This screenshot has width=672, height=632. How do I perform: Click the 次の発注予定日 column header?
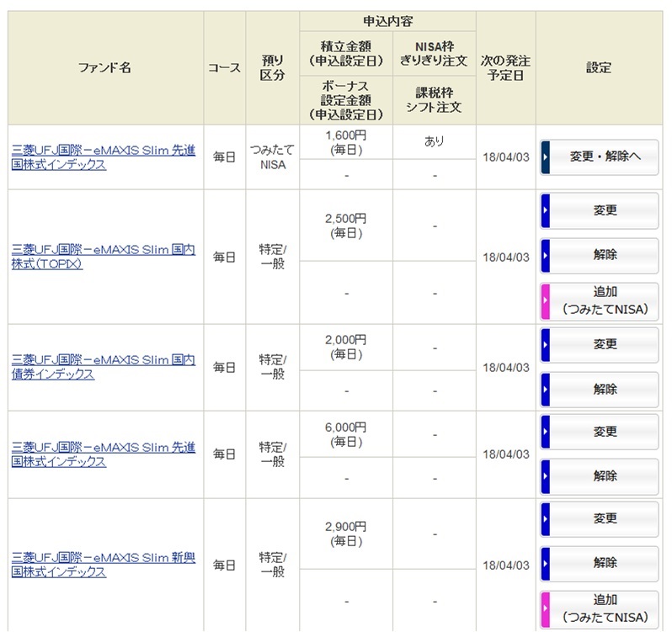click(506, 67)
